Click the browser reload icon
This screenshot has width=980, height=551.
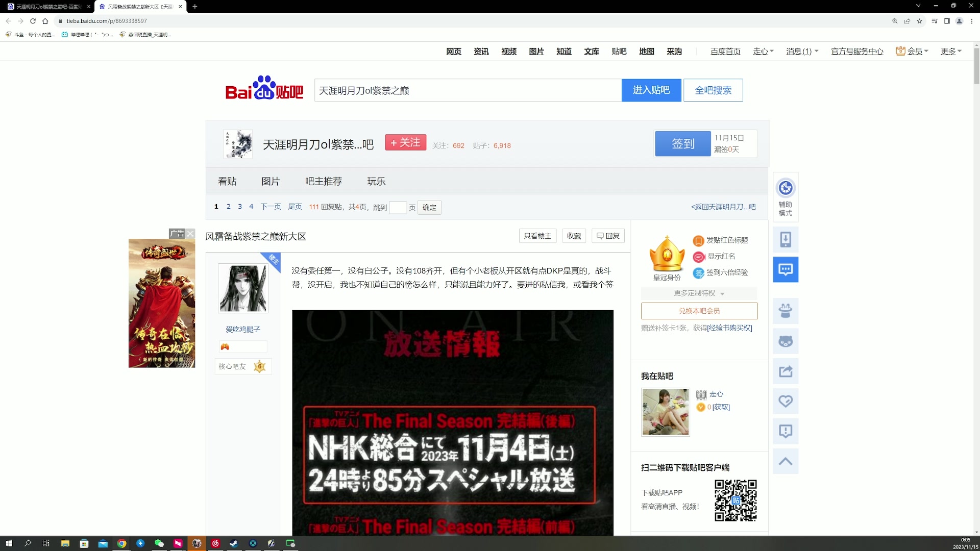point(33,21)
